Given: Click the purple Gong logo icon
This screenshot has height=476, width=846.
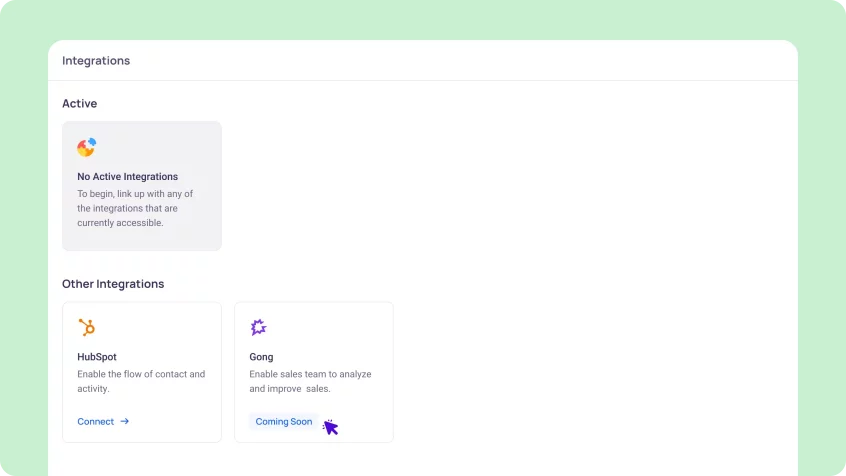Looking at the screenshot, I should click(258, 327).
